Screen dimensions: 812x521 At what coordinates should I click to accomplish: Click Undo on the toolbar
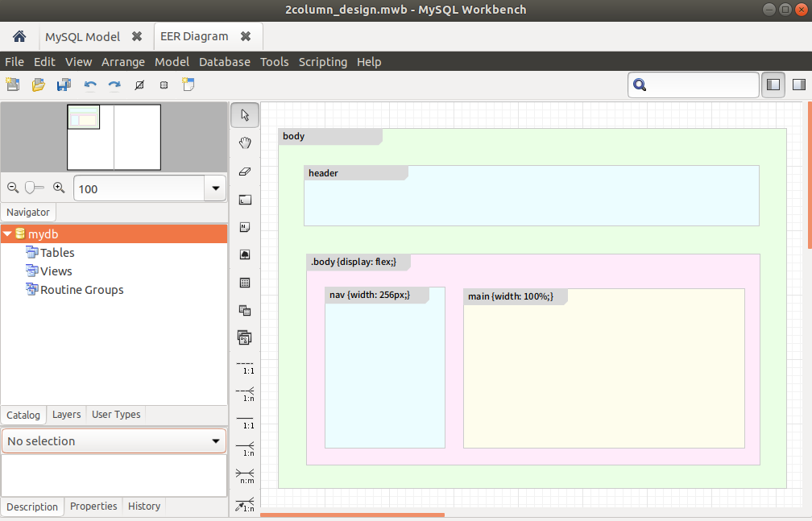tap(90, 84)
